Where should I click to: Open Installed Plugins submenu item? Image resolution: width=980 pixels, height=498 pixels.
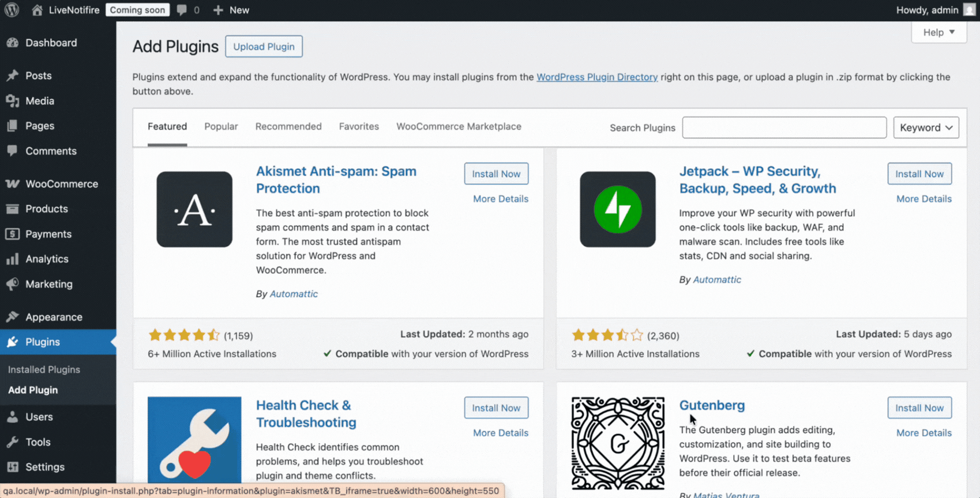click(x=44, y=369)
